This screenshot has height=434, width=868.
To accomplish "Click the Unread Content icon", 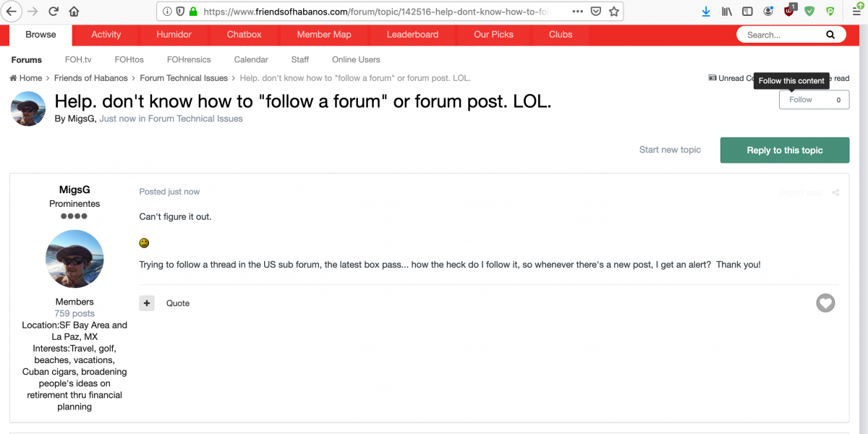I will click(712, 78).
